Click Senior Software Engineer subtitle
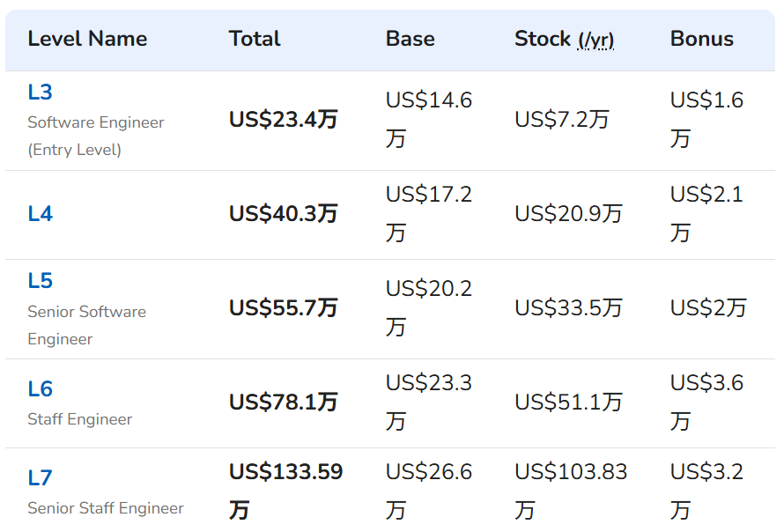784x532 pixels. (x=87, y=326)
